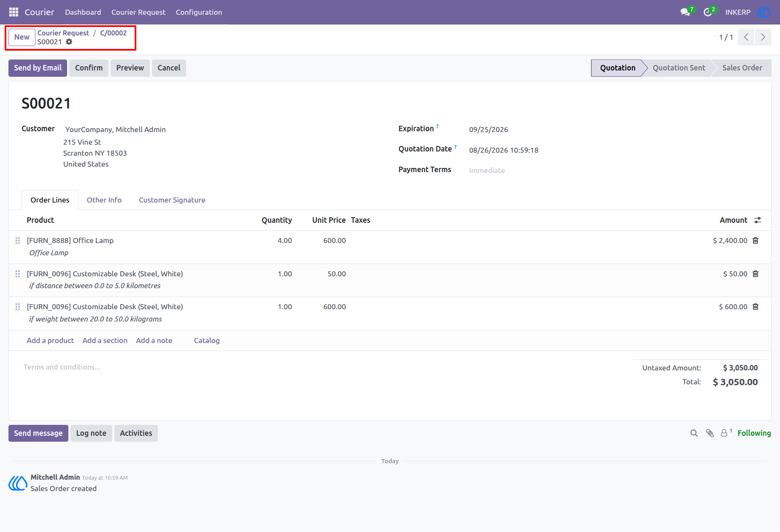Click the Add a product link
780x532 pixels.
point(50,340)
